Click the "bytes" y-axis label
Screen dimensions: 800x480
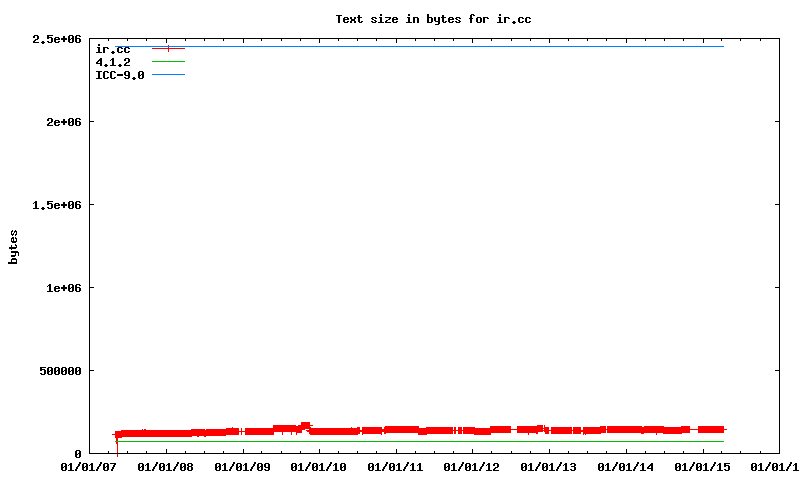(x=14, y=246)
